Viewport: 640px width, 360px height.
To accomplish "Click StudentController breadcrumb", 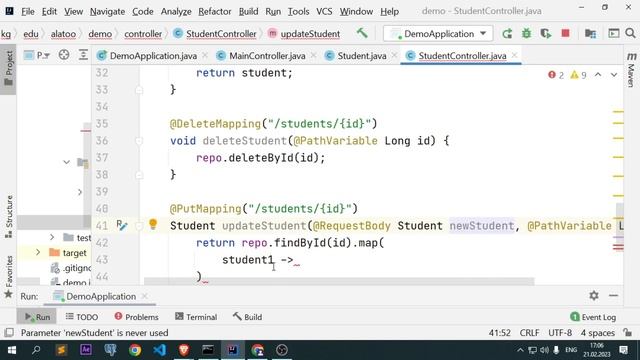I will (x=216, y=34).
